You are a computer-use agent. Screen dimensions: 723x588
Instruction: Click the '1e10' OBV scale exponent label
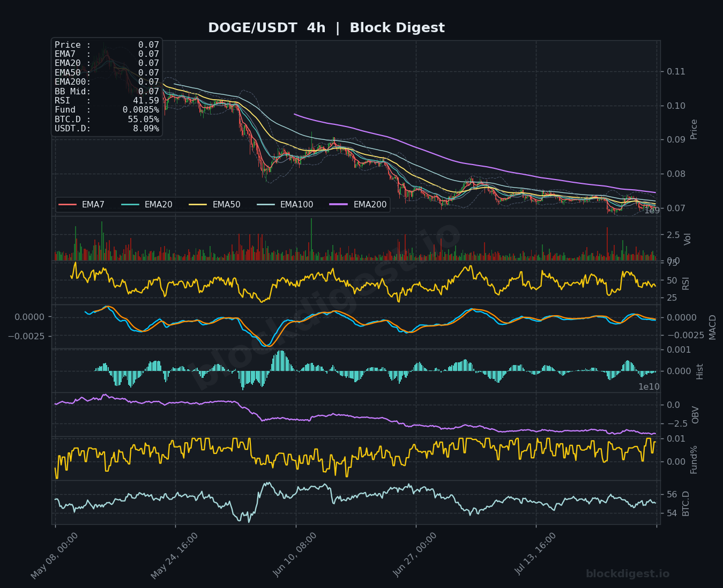point(649,387)
